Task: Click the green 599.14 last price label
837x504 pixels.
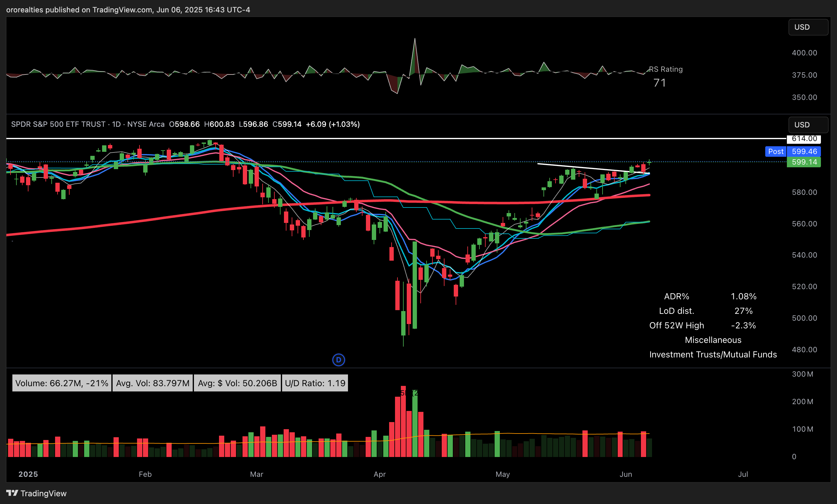Action: point(804,162)
